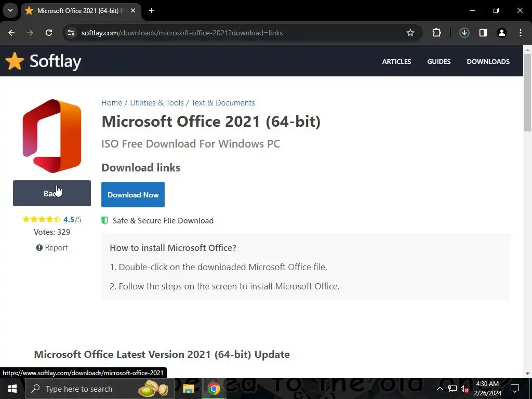Open site information icon in address bar
This screenshot has height=399, width=532.
pos(71,33)
